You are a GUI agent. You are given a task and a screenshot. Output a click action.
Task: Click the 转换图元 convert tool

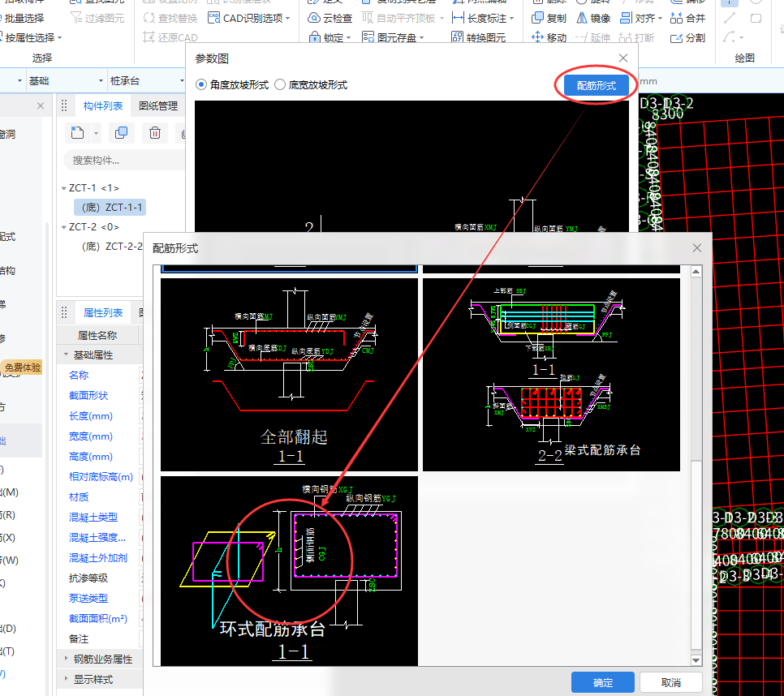pyautogui.click(x=479, y=37)
